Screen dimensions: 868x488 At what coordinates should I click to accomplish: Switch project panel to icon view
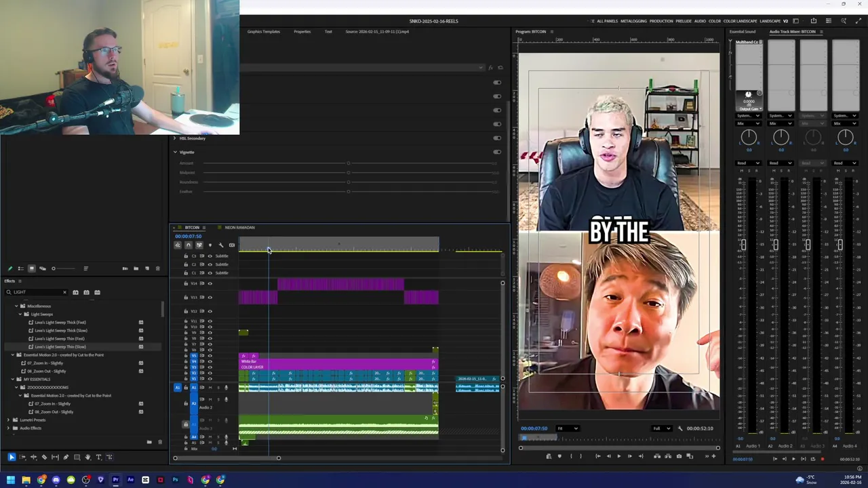[31, 268]
